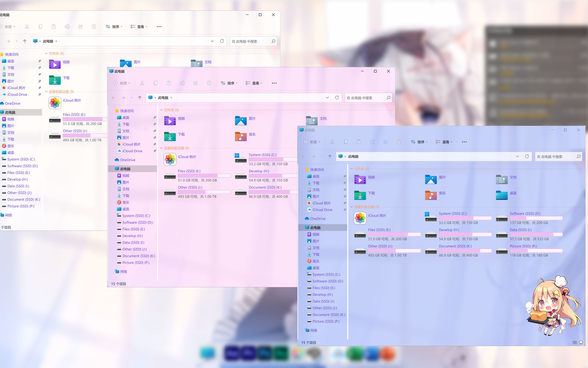588x368 pixels.
Task: Click blurred orange app icon in taskbar
Action: click(x=387, y=354)
